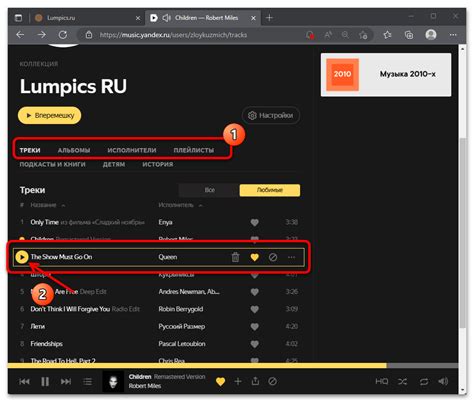Switch to Детям tab
This screenshot has width=474, height=402.
click(x=114, y=164)
